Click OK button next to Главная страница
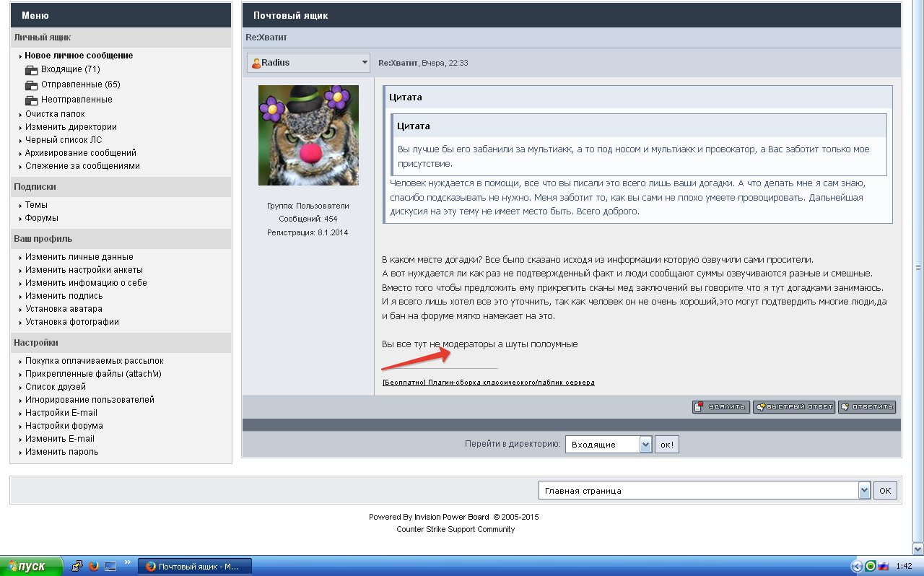Viewport: 924px width, 576px height. point(886,490)
